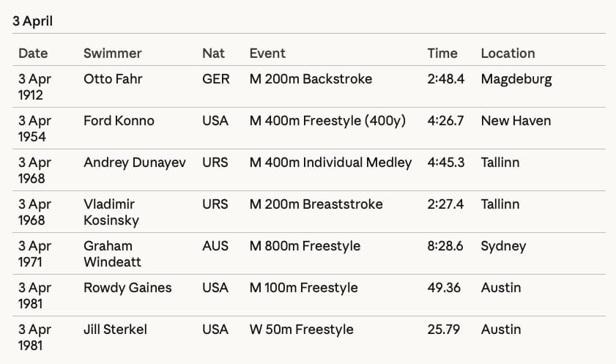
Task: Select the M 200m Backstroke event
Action: (311, 79)
